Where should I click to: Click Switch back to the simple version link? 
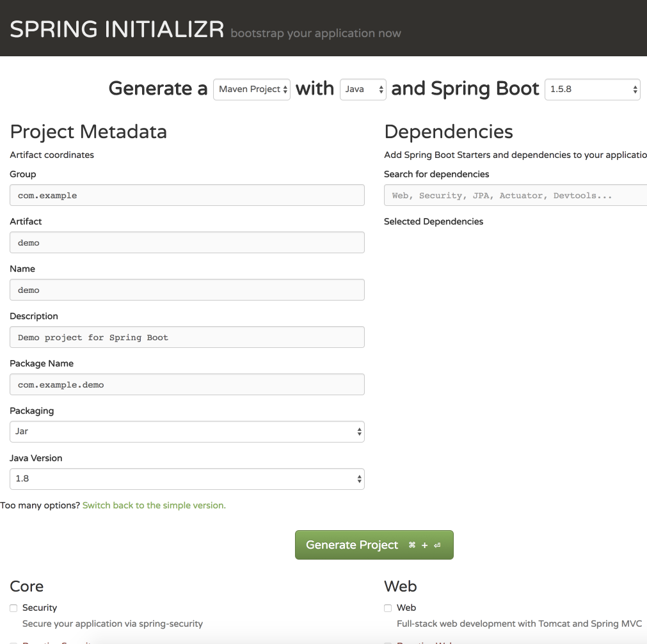(154, 505)
